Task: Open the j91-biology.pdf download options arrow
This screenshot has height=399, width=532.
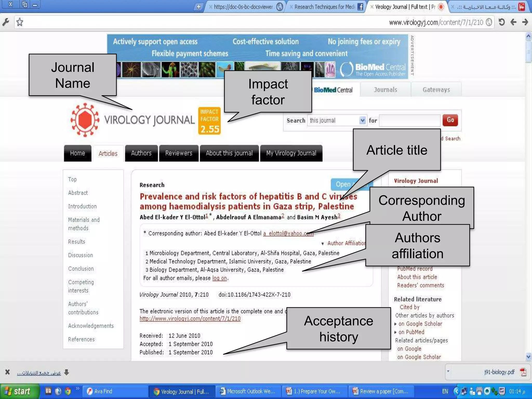Action: point(448,371)
